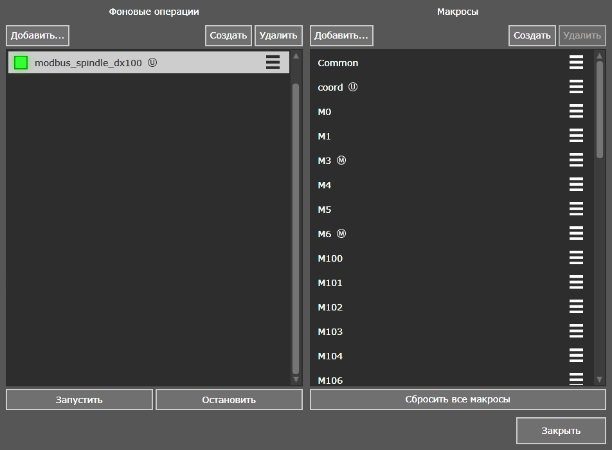Open hamburger menu for Common macro
Viewport: 612px width, 450px height.
click(576, 62)
